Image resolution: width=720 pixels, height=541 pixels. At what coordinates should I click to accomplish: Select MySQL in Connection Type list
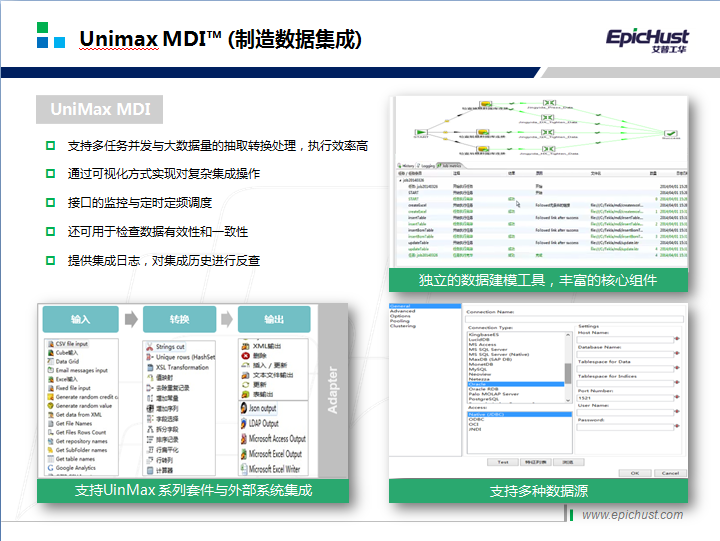tap(478, 369)
